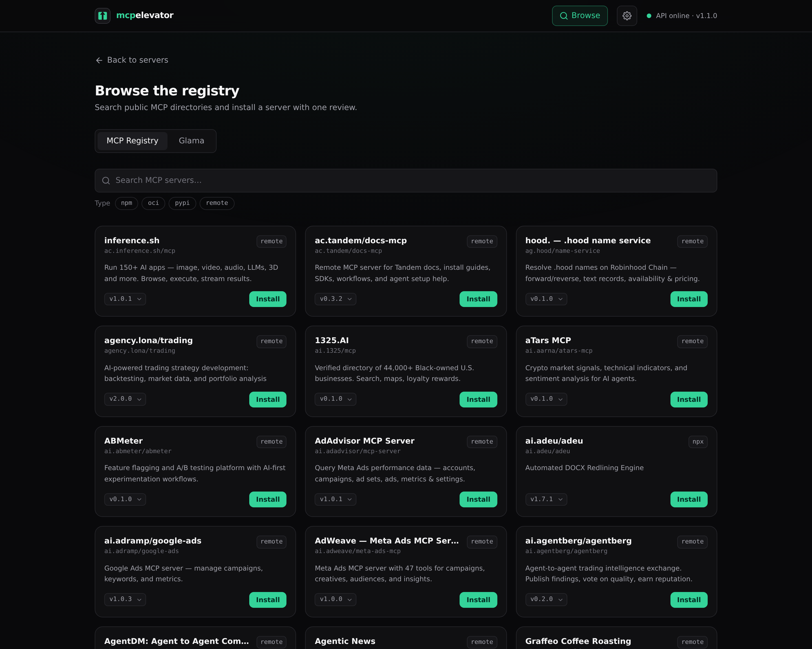Toggle the oci type filter
The image size is (812, 649).
click(x=153, y=203)
